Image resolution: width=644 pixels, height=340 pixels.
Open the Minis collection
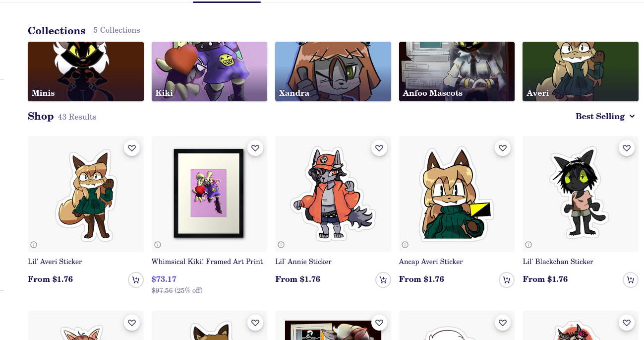click(86, 71)
